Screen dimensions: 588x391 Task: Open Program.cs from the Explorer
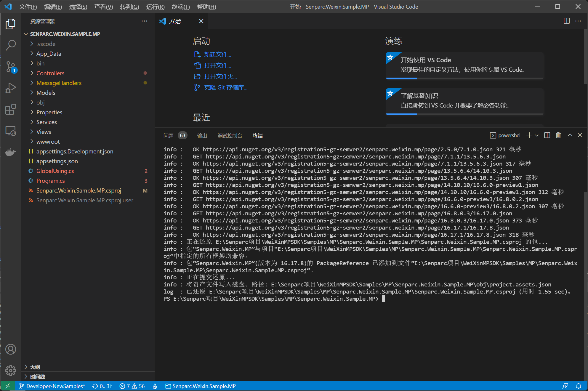[x=51, y=181]
